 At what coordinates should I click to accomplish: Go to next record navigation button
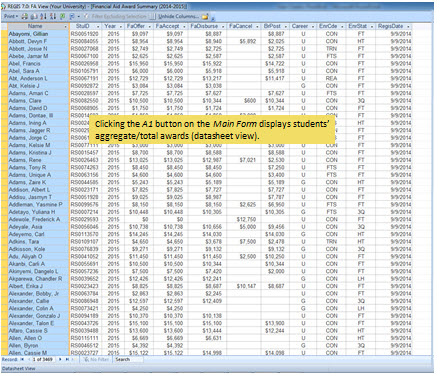coord(60,359)
